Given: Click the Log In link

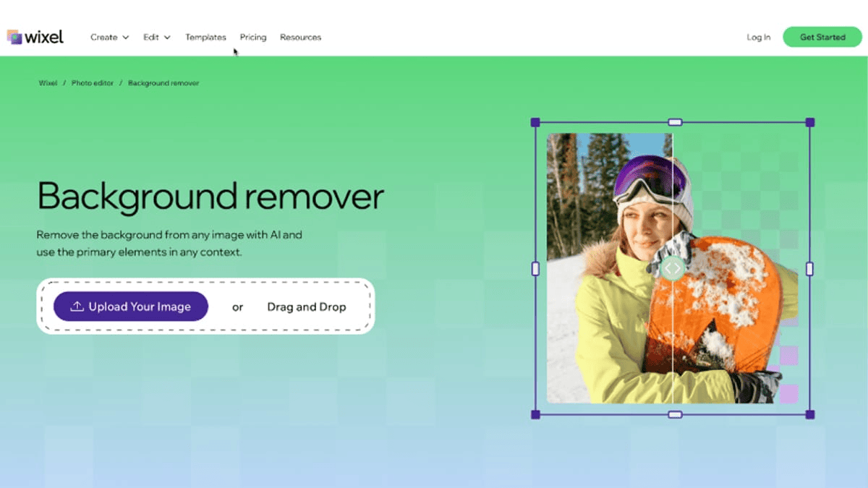Looking at the screenshot, I should click(x=757, y=37).
